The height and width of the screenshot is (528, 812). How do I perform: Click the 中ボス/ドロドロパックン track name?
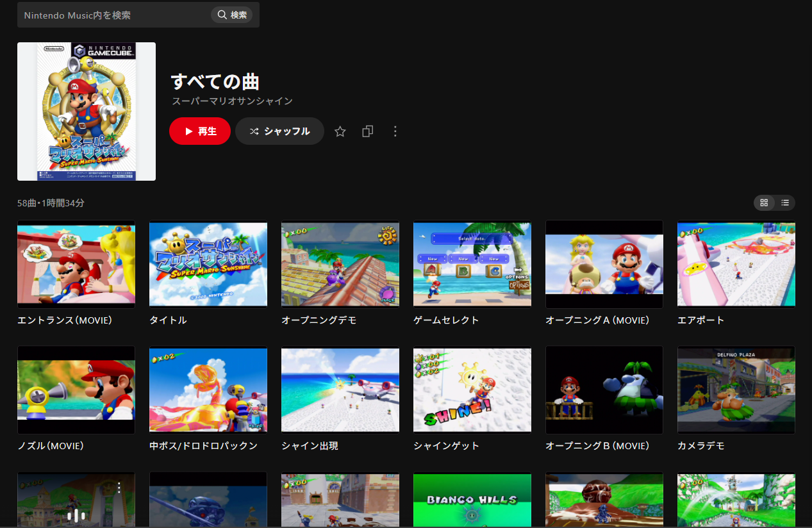[x=204, y=445]
